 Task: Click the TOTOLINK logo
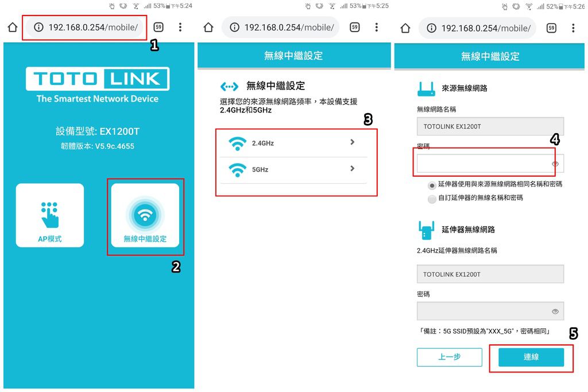point(98,79)
